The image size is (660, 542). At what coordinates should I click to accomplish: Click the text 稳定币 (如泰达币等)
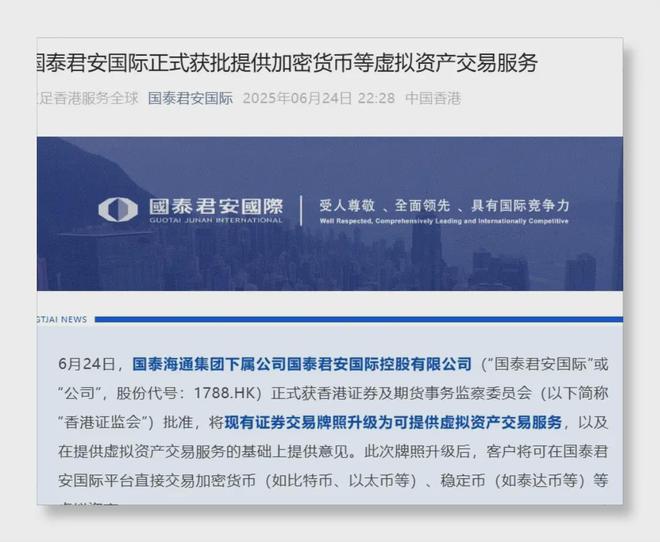tap(515, 481)
